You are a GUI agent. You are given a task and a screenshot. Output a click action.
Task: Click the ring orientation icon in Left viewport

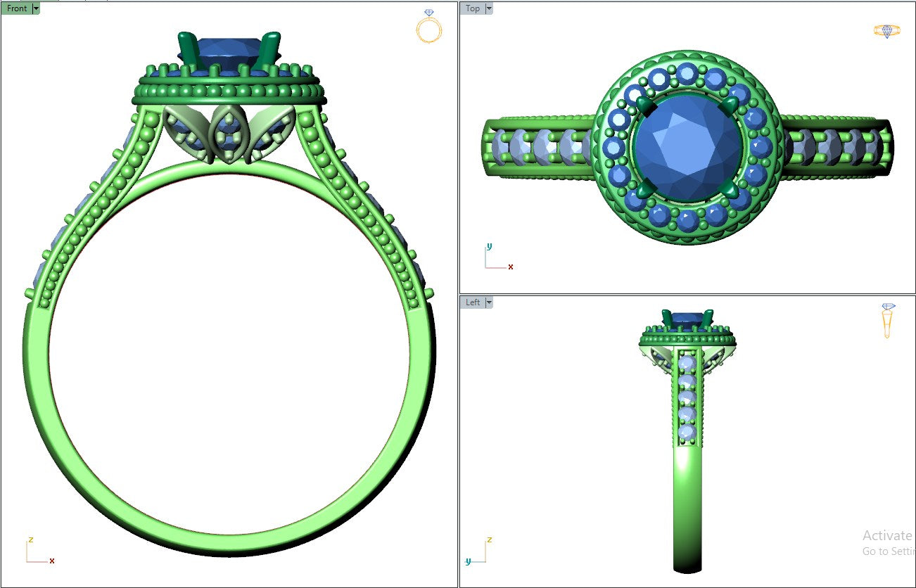click(x=888, y=321)
